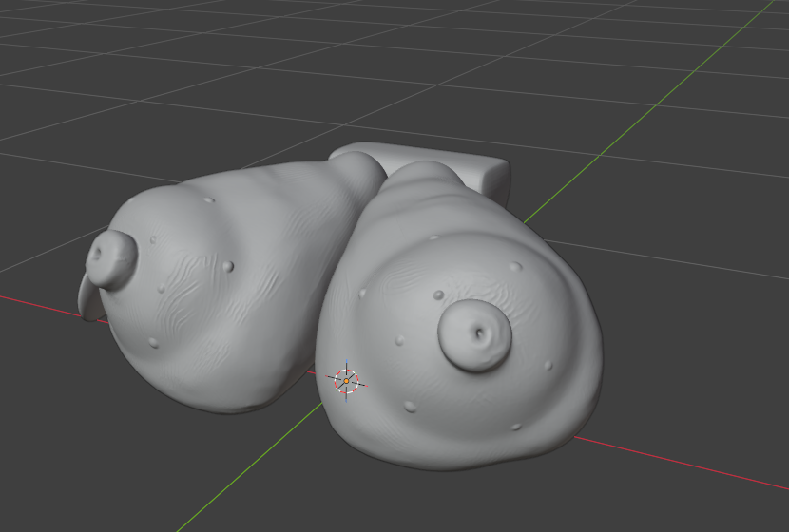Image resolution: width=789 pixels, height=532 pixels.
Task: Click the 3D cursor crosshair in viewport
Action: coord(346,381)
